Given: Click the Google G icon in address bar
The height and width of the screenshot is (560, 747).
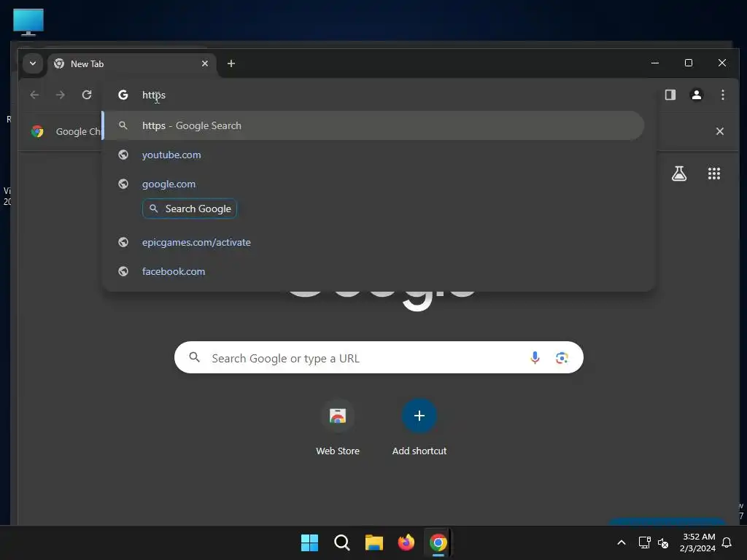Looking at the screenshot, I should coord(123,95).
